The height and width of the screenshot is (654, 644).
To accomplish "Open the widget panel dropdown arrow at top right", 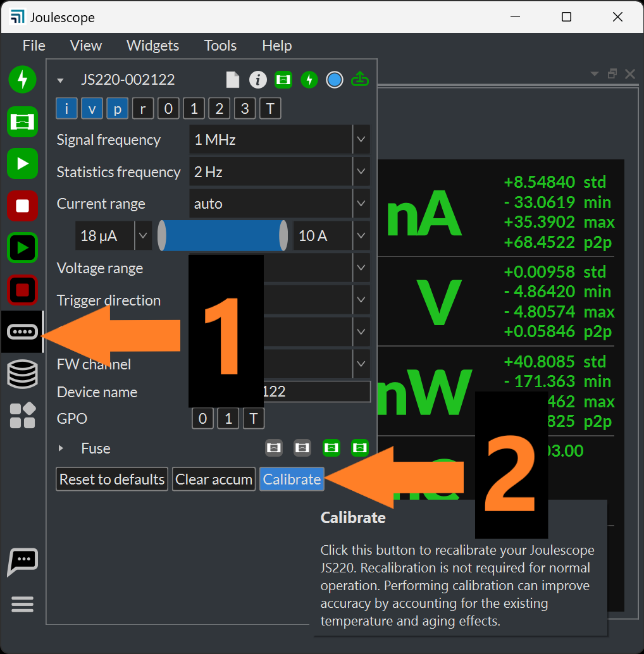I will click(x=595, y=74).
